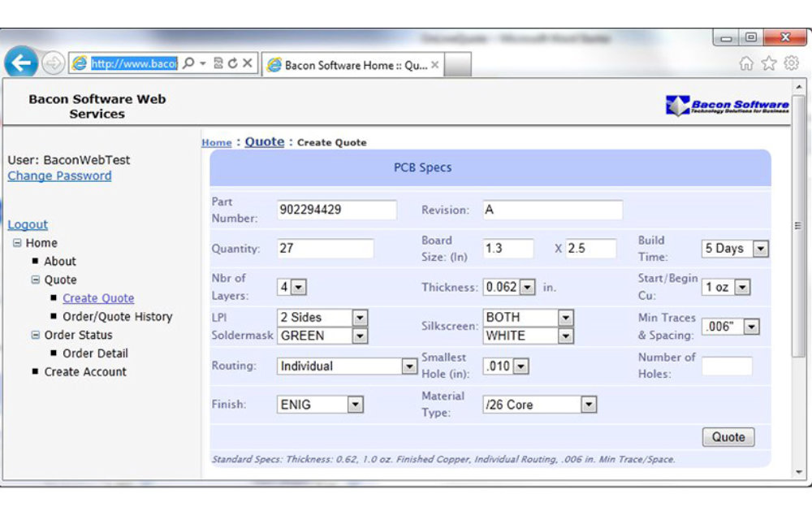This screenshot has height=520, width=812.
Task: Open the Change Password link
Action: click(x=59, y=175)
